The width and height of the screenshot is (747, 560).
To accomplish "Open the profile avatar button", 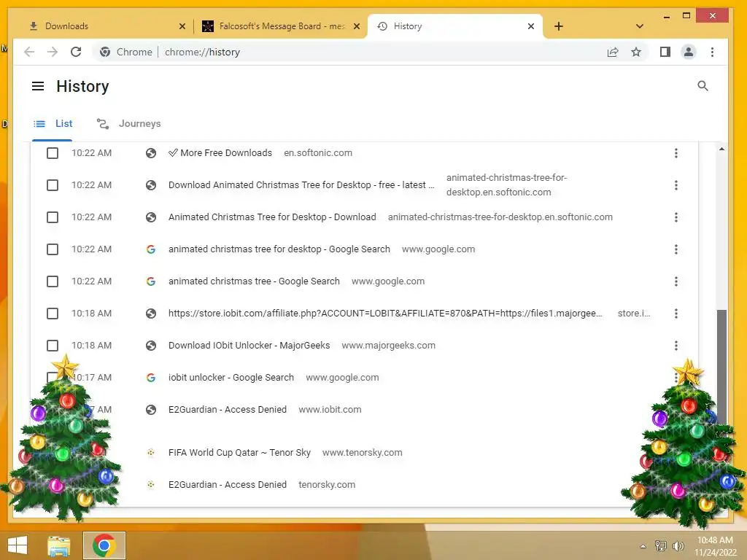I will pyautogui.click(x=689, y=52).
